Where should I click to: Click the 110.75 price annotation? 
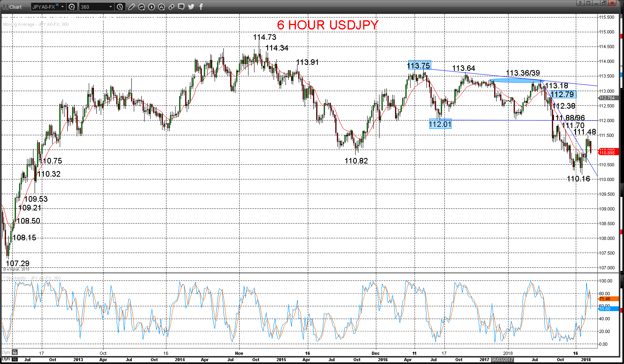(x=50, y=161)
